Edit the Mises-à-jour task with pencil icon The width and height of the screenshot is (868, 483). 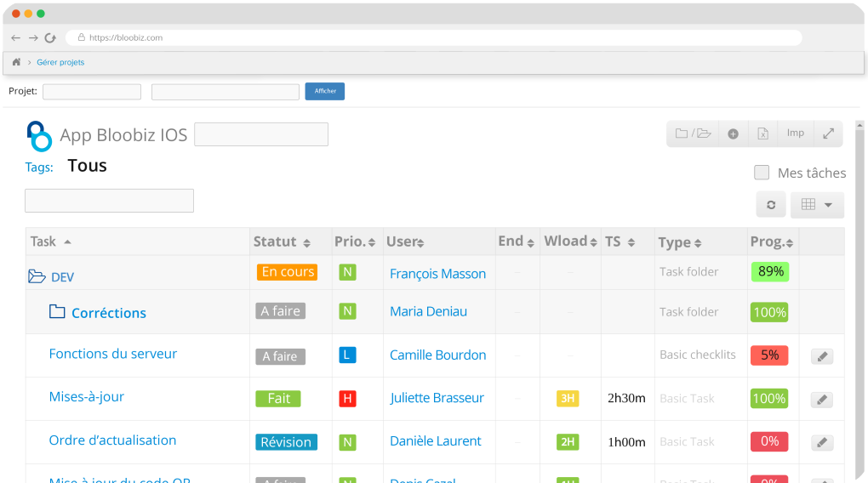(821, 399)
